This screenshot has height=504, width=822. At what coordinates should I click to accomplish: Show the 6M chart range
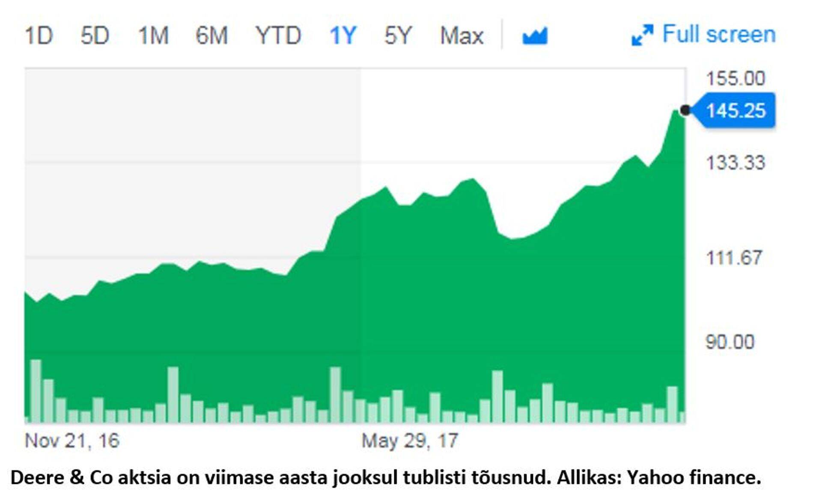[211, 35]
